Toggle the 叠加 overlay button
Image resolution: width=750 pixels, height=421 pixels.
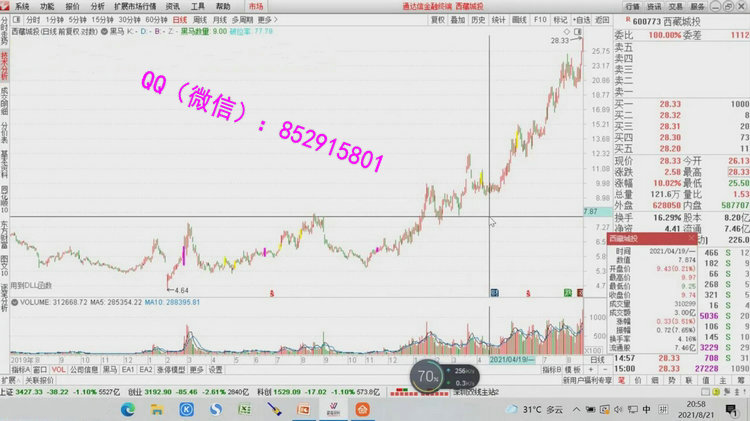pos(457,19)
